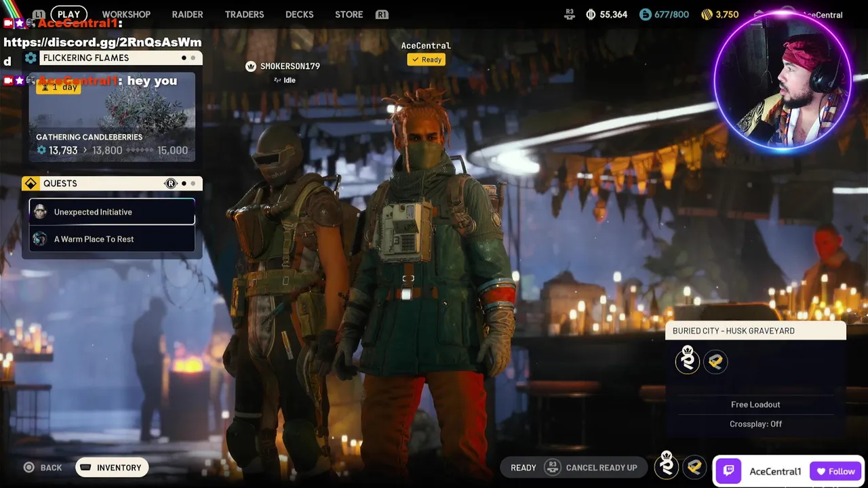The width and height of the screenshot is (868, 488).
Task: Click the coin currency icon beside 55,364
Action: 591,14
